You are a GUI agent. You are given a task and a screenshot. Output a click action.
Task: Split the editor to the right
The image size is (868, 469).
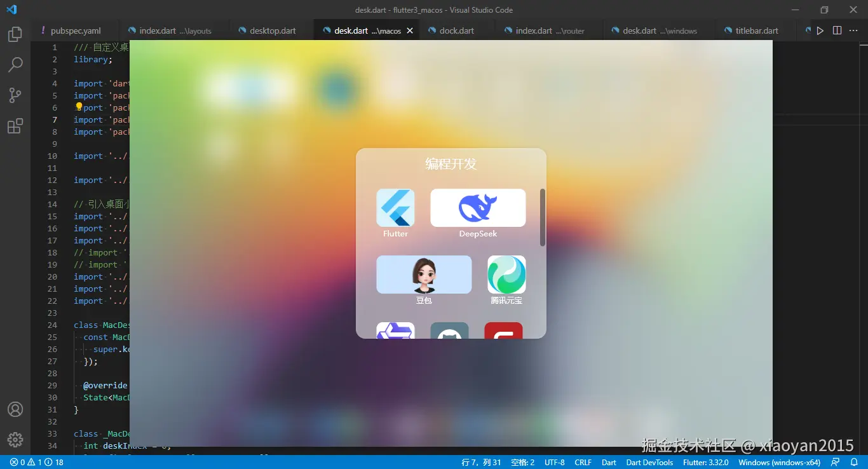(837, 31)
